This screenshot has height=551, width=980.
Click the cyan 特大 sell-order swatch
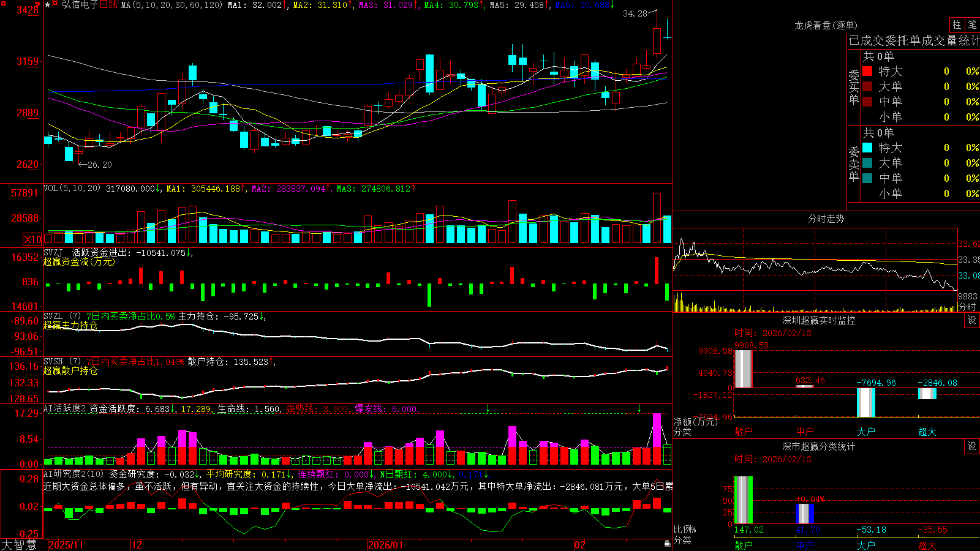867,148
